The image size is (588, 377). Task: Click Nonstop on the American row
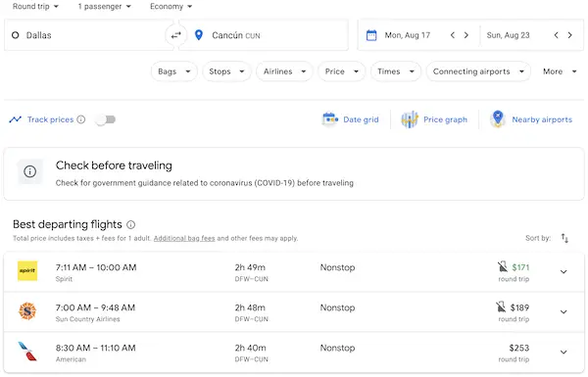click(x=337, y=348)
